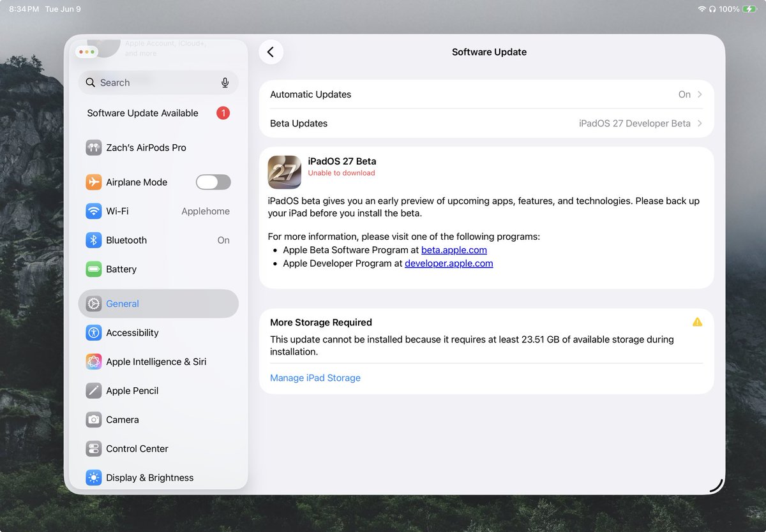766x532 pixels.
Task: Tap the Search field in sidebar
Action: pos(158,83)
